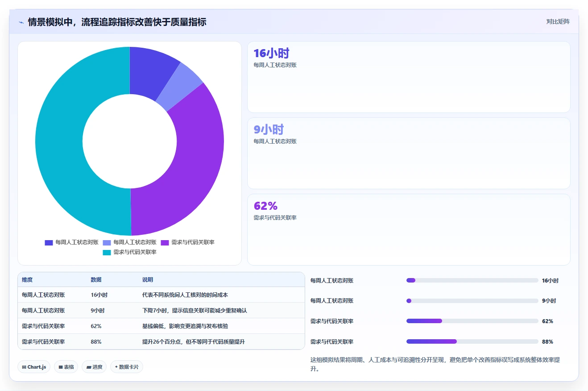
Task: Click the dark indigo donut chart segment
Action: pos(149,71)
